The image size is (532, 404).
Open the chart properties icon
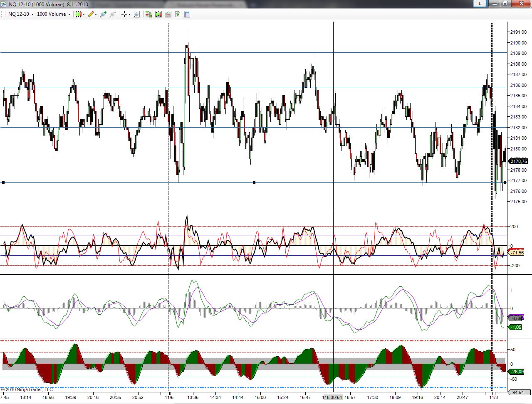pyautogui.click(x=187, y=14)
